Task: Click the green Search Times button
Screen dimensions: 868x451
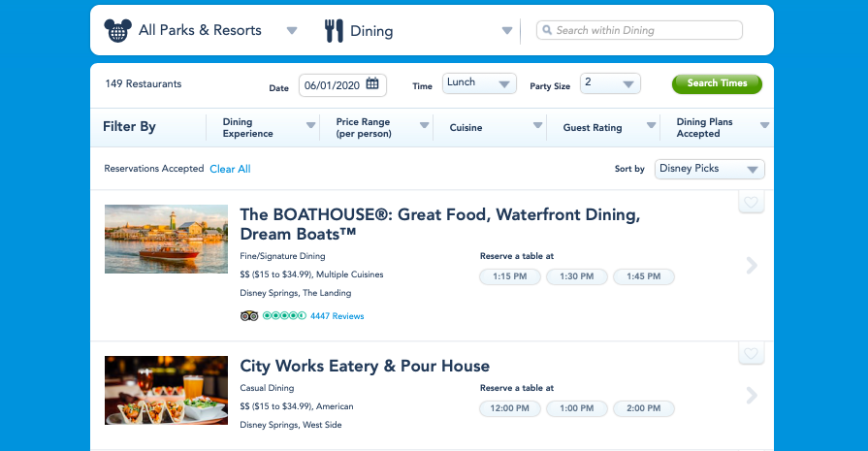Action: (x=717, y=83)
